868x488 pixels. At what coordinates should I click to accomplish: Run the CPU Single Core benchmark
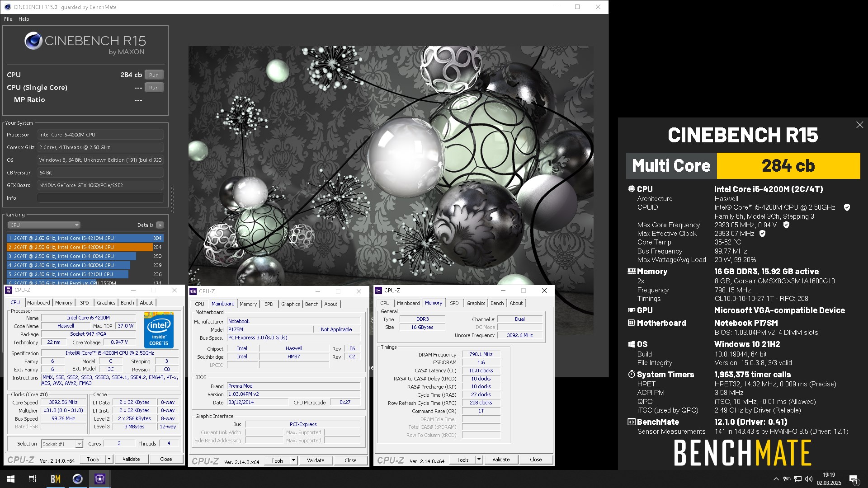(x=154, y=88)
